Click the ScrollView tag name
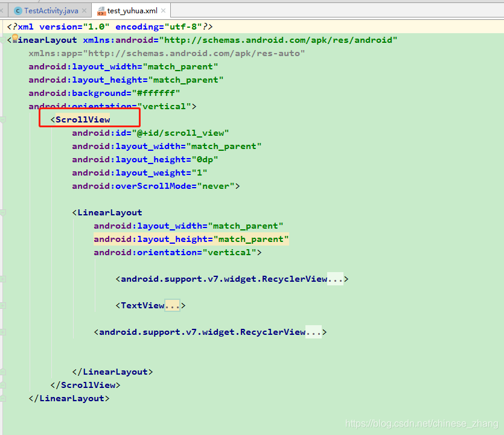The height and width of the screenshot is (435, 504). point(83,119)
